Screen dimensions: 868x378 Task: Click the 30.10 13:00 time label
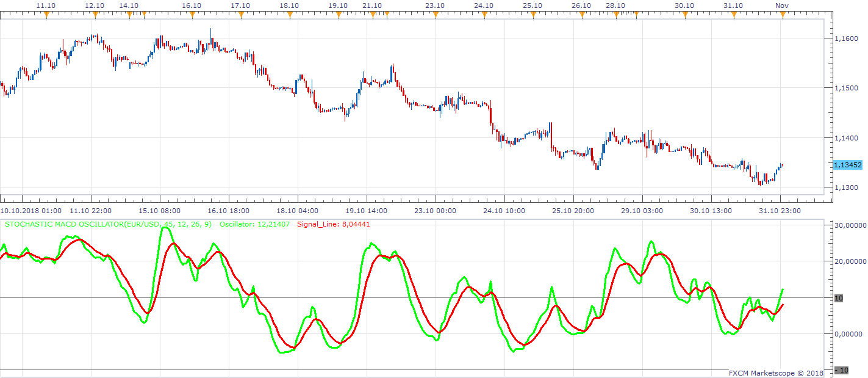[x=711, y=211]
